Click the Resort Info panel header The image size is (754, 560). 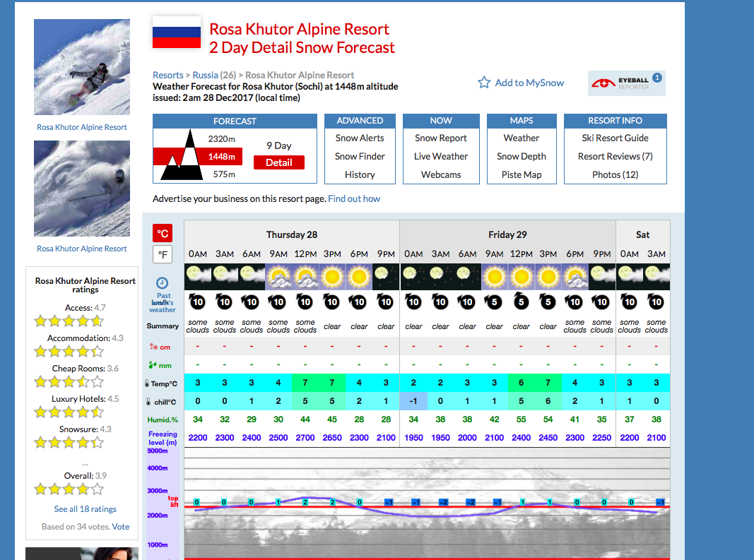tap(615, 121)
